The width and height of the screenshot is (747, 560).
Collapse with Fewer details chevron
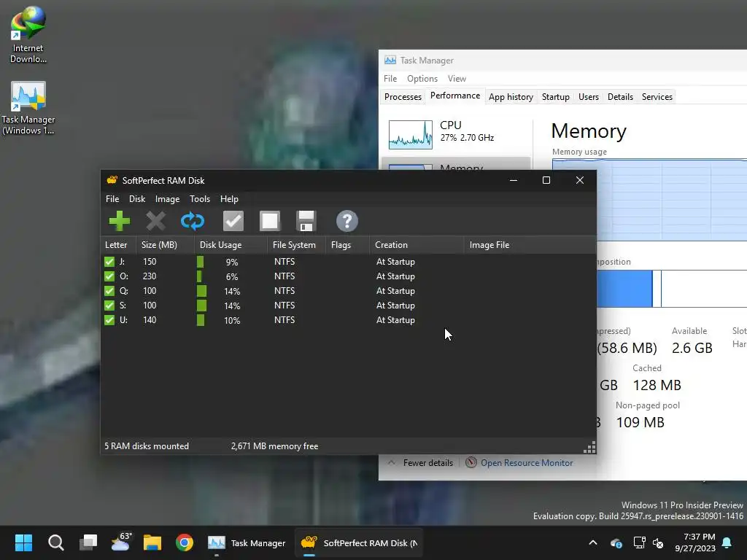392,462
